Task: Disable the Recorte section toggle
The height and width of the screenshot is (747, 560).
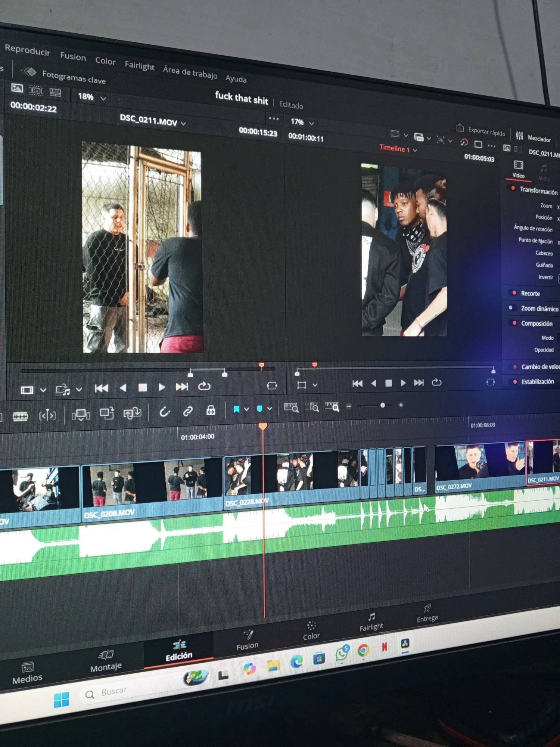Action: 514,292
